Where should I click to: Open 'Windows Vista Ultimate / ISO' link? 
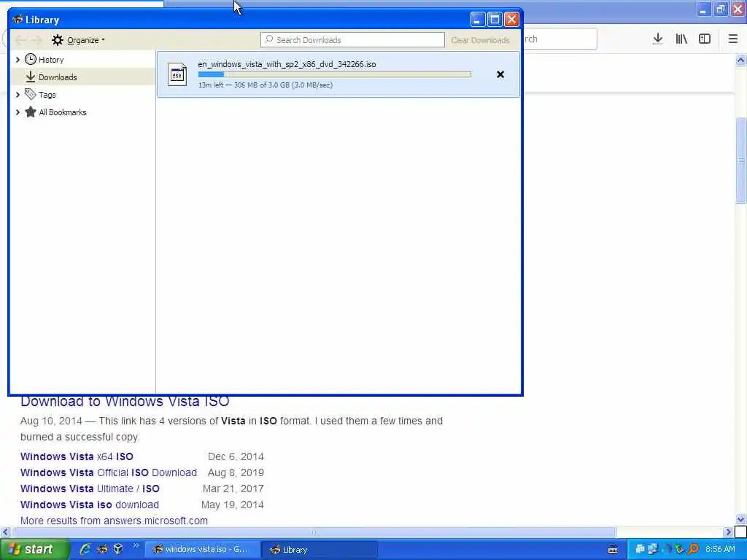click(90, 489)
